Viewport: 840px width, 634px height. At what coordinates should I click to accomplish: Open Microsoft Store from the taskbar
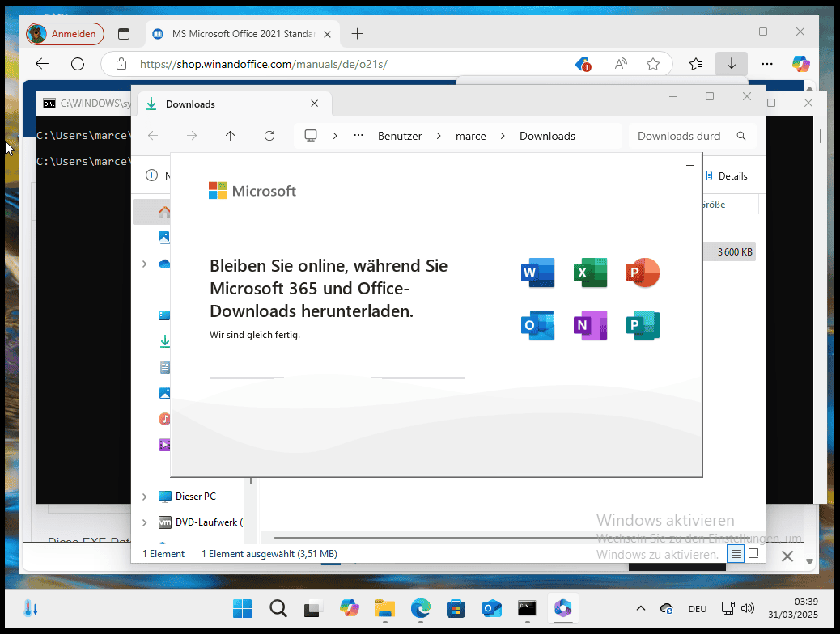click(x=456, y=608)
